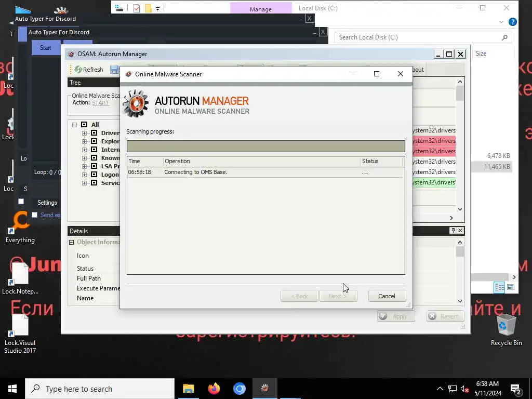The image size is (532, 399).
Task: Toggle the Services checkbox in the tree
Action: 95,182
